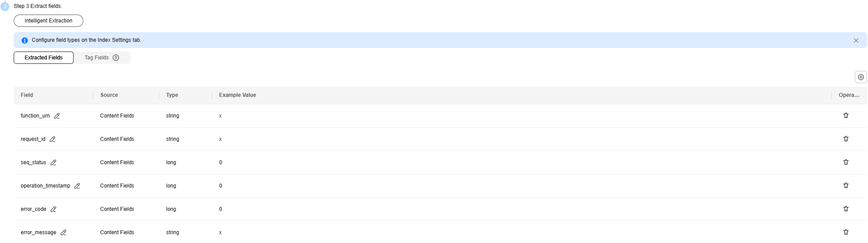
Task: Edit the error_message field name
Action: [63, 232]
